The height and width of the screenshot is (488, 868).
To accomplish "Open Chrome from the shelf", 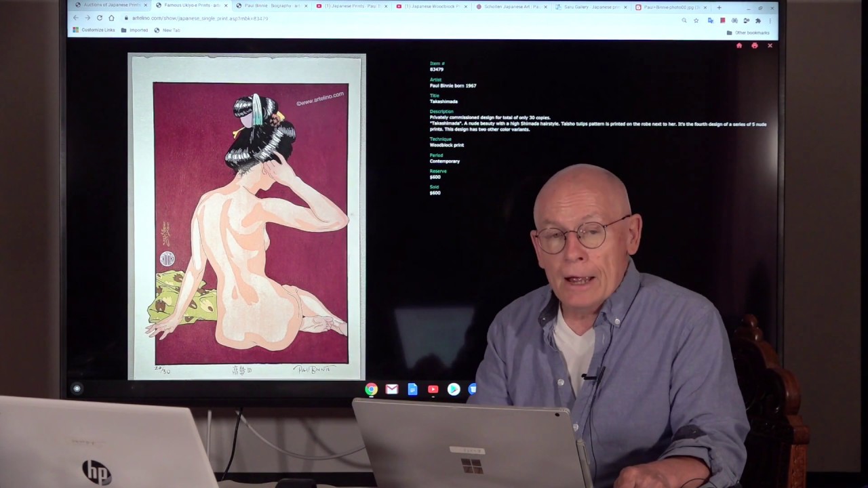I will [x=371, y=389].
